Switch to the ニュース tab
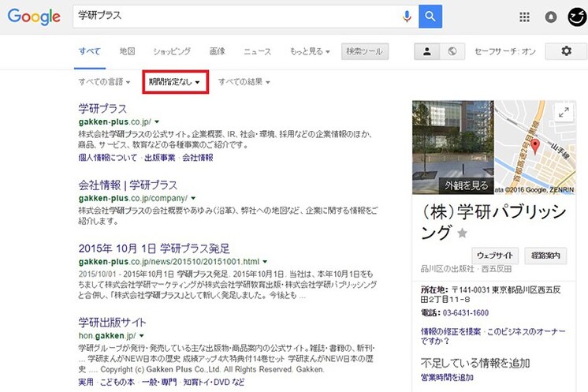Image resolution: width=588 pixels, height=392 pixels. point(257,51)
